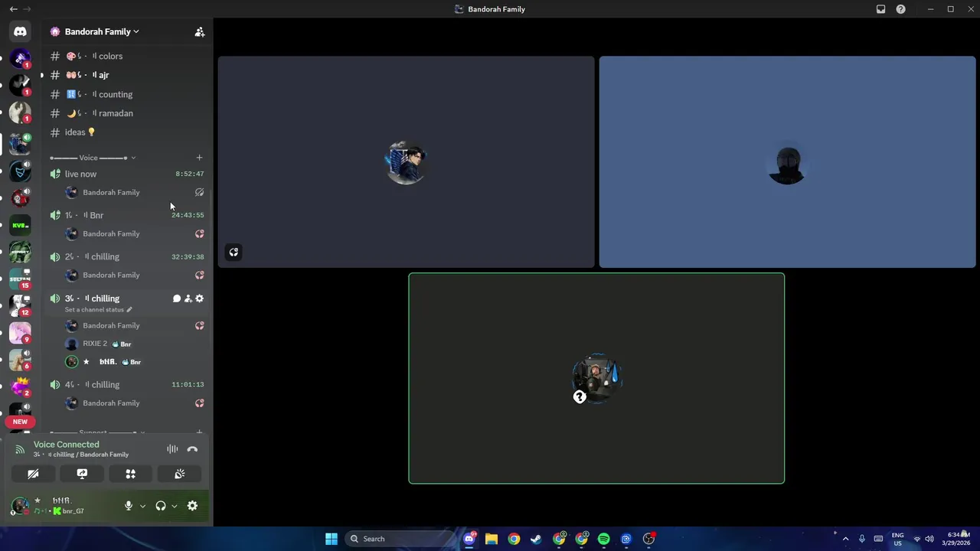The width and height of the screenshot is (980, 551).
Task: Share your screen
Action: click(x=82, y=474)
